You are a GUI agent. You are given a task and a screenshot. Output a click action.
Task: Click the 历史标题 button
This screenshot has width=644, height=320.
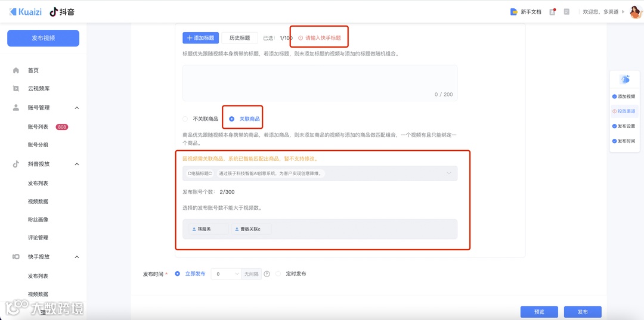240,38
